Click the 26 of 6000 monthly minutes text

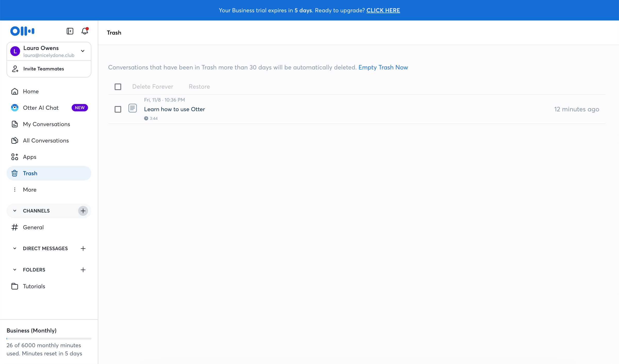[x=44, y=349]
